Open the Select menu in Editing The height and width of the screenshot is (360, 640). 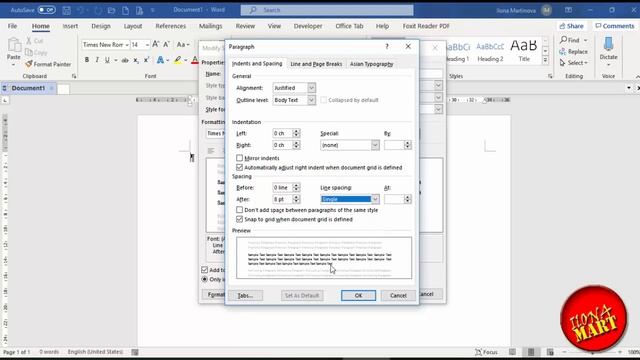pyautogui.click(x=573, y=63)
